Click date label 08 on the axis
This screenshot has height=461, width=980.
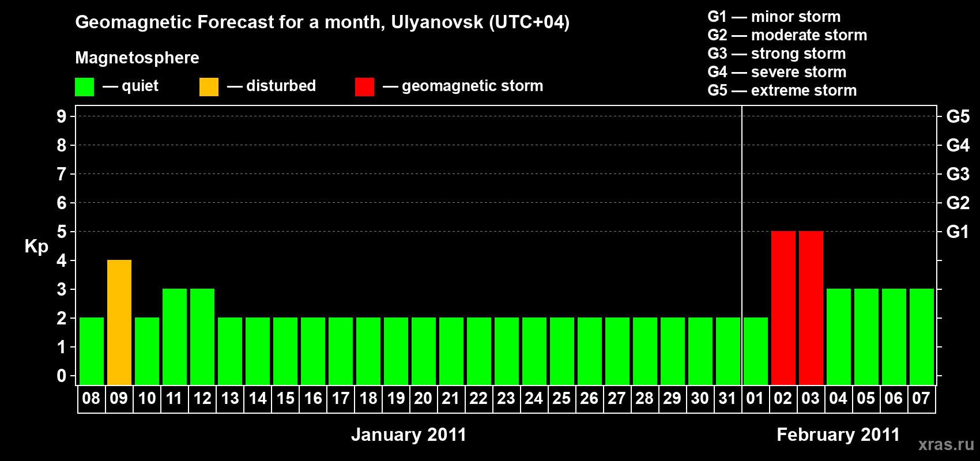point(91,398)
